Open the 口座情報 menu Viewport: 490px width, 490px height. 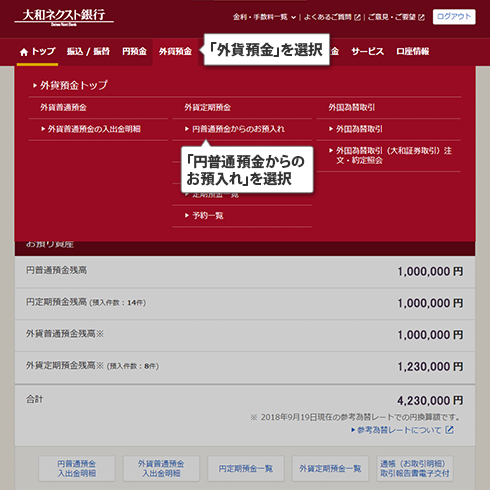pos(413,51)
